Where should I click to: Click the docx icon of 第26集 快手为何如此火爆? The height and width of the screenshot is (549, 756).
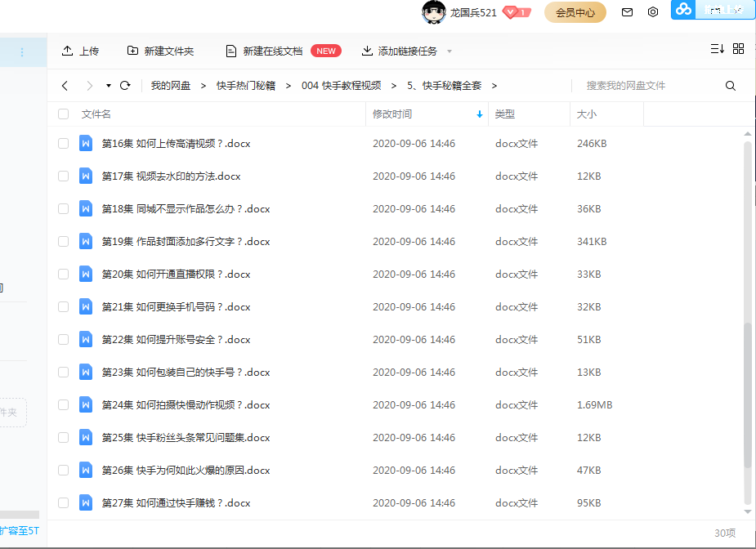[x=86, y=470]
